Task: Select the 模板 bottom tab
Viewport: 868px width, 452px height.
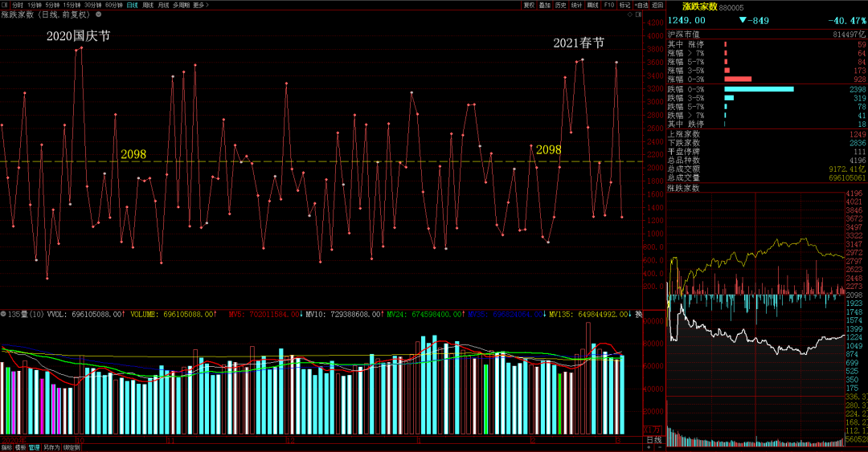Action: tap(20, 447)
